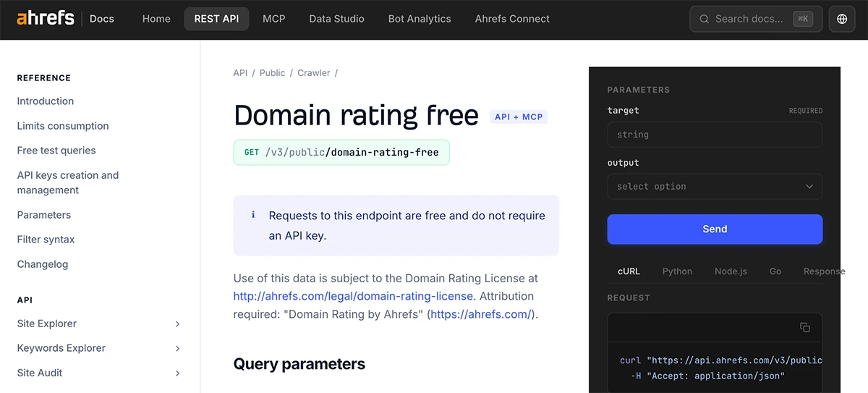This screenshot has height=393, width=868.
Task: Select the REST API tab
Action: coord(216,19)
